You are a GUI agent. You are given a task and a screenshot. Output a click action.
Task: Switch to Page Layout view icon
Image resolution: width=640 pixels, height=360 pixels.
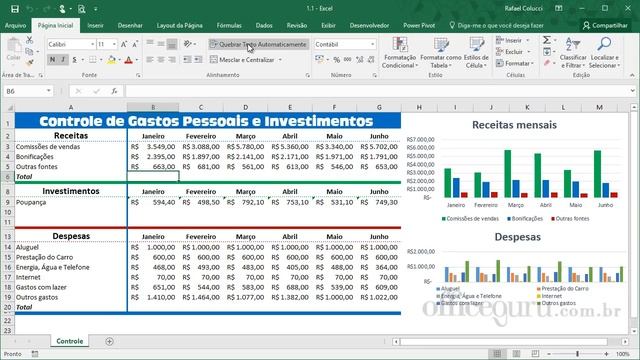(x=516, y=354)
